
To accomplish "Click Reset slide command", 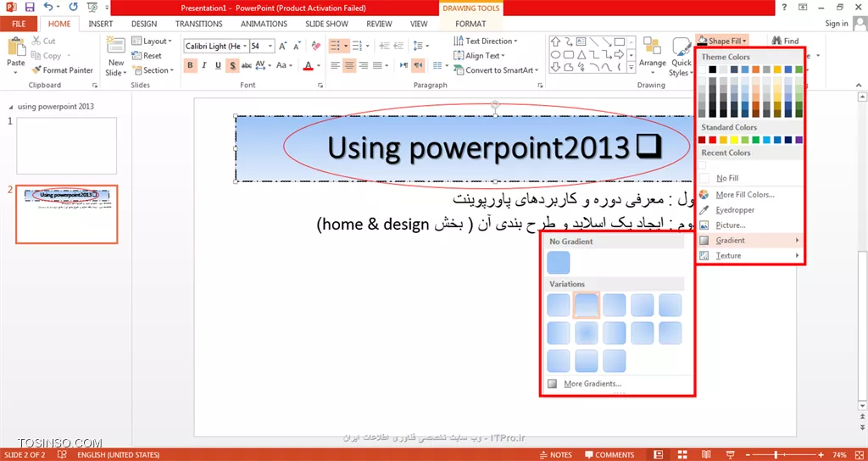I will 147,55.
